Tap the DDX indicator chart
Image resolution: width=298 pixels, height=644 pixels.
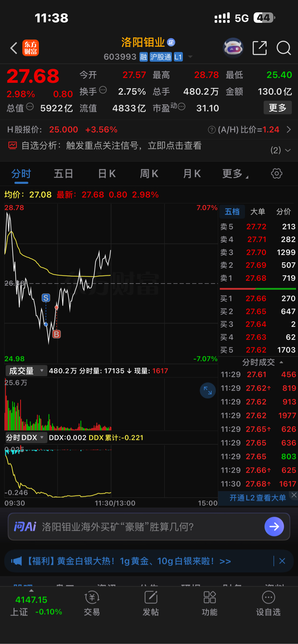111,471
